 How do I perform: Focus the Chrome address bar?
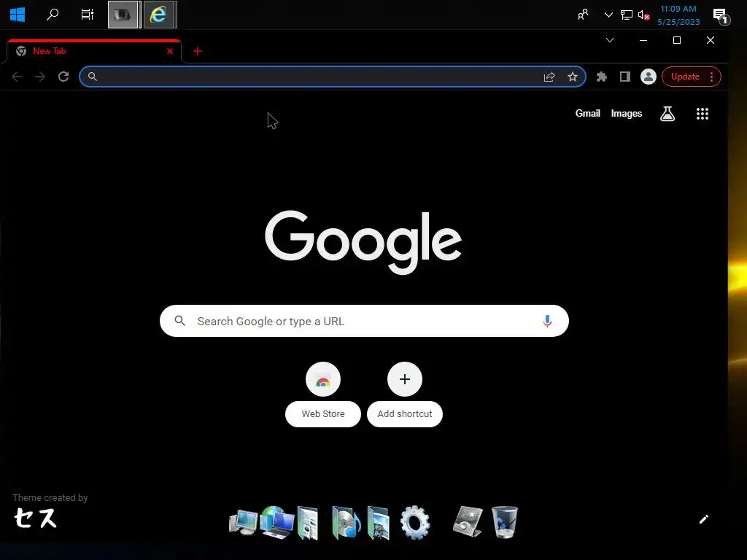[332, 77]
